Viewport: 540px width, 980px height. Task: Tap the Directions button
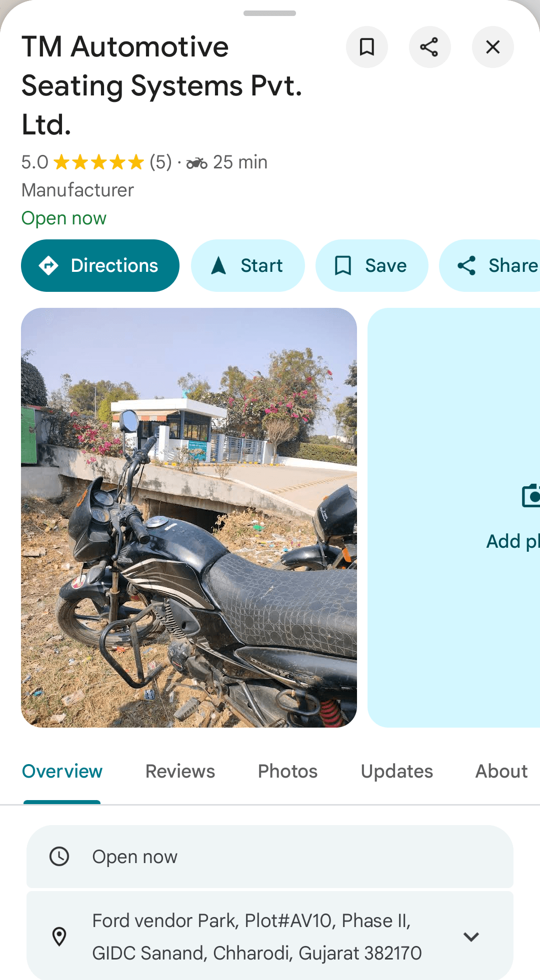tap(100, 265)
